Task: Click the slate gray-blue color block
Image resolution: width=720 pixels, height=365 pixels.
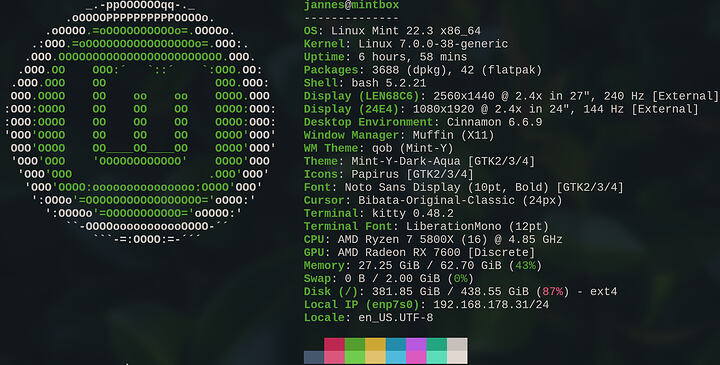Action: point(314,357)
